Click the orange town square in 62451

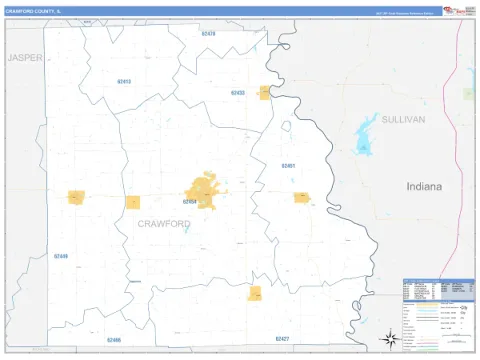[x=302, y=197]
